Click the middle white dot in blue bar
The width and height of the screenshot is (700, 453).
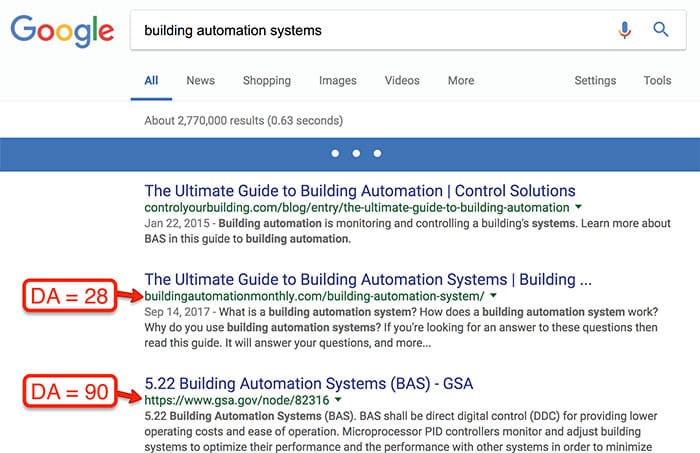pyautogui.click(x=356, y=154)
